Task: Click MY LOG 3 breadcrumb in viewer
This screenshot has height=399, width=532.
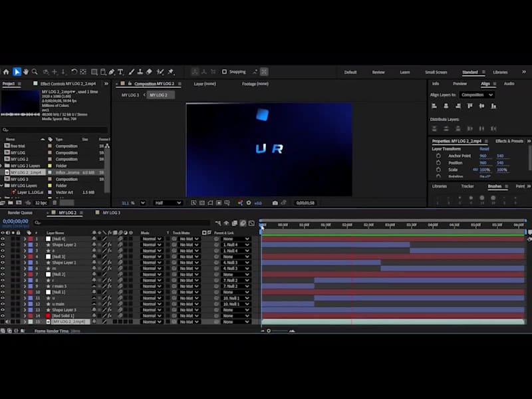Action: (130, 95)
